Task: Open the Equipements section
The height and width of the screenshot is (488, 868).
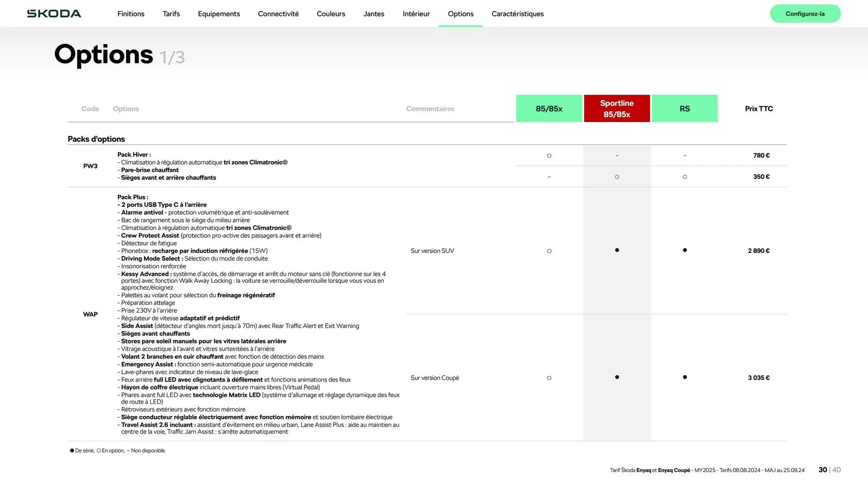Action: click(x=219, y=14)
